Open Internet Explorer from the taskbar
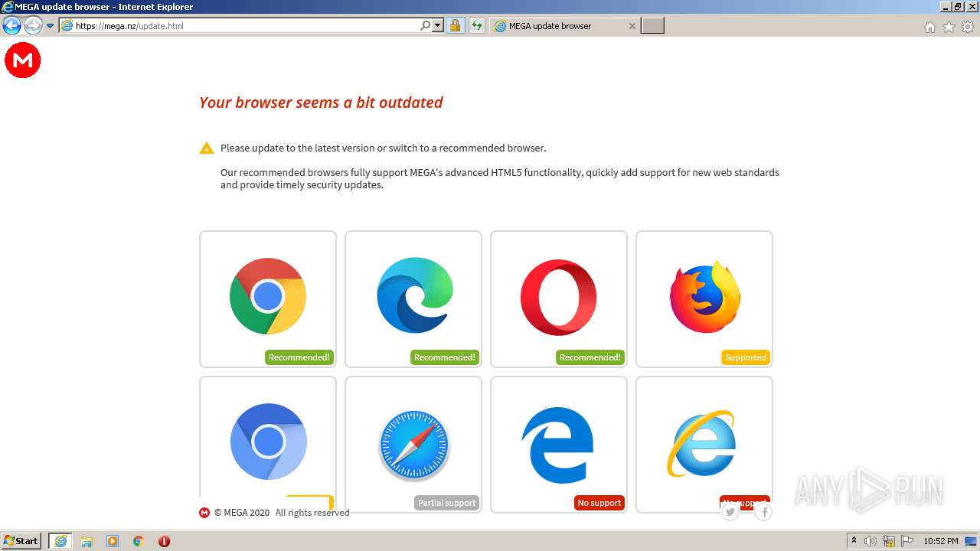 click(60, 541)
